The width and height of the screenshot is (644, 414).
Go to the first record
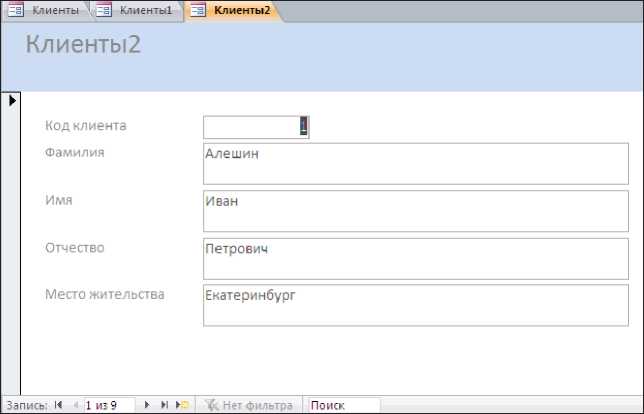point(58,405)
